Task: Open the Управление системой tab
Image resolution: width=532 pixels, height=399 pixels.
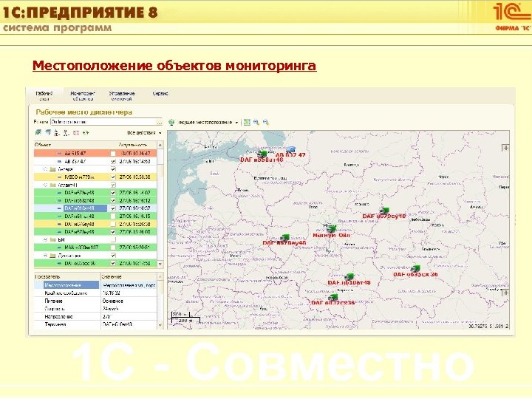Action: point(121,96)
